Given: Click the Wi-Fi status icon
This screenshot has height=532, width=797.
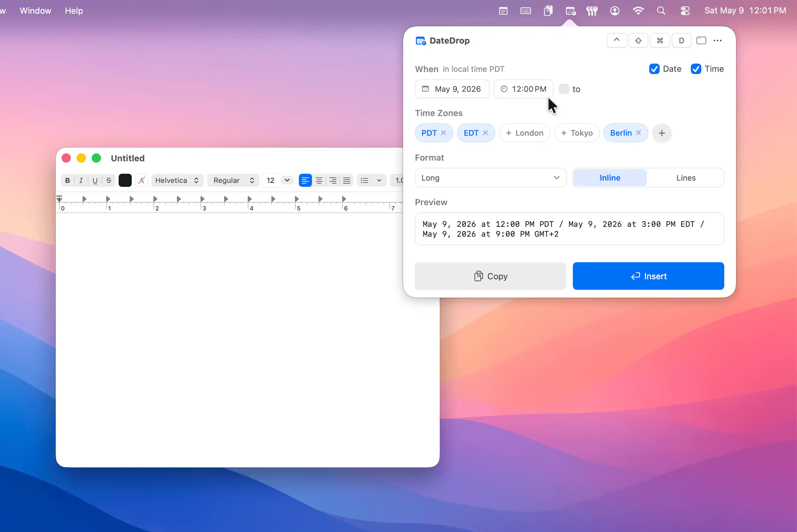Looking at the screenshot, I should (638, 11).
